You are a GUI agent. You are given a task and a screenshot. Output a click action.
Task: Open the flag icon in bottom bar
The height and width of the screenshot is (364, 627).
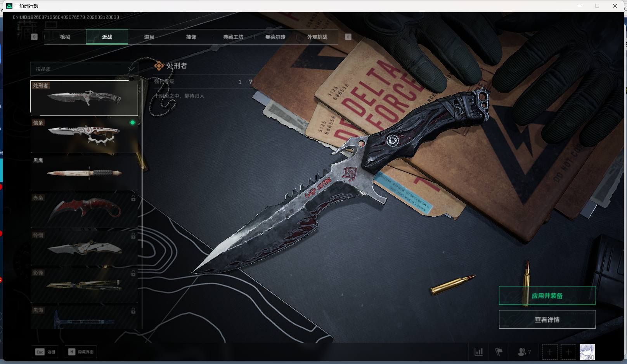499,352
